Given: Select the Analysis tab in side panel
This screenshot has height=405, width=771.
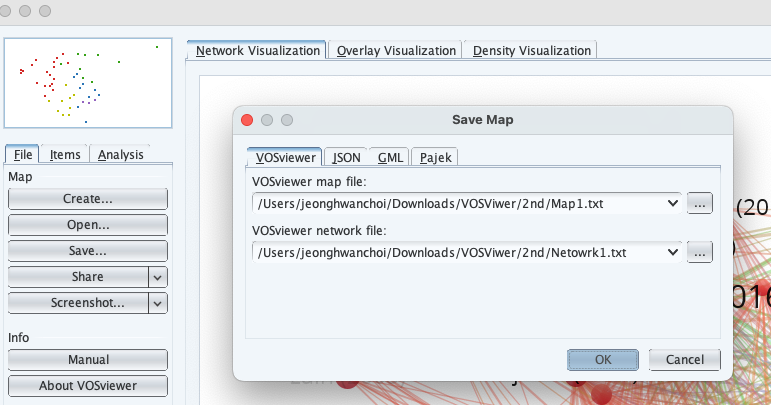Looking at the screenshot, I should pyautogui.click(x=120, y=154).
